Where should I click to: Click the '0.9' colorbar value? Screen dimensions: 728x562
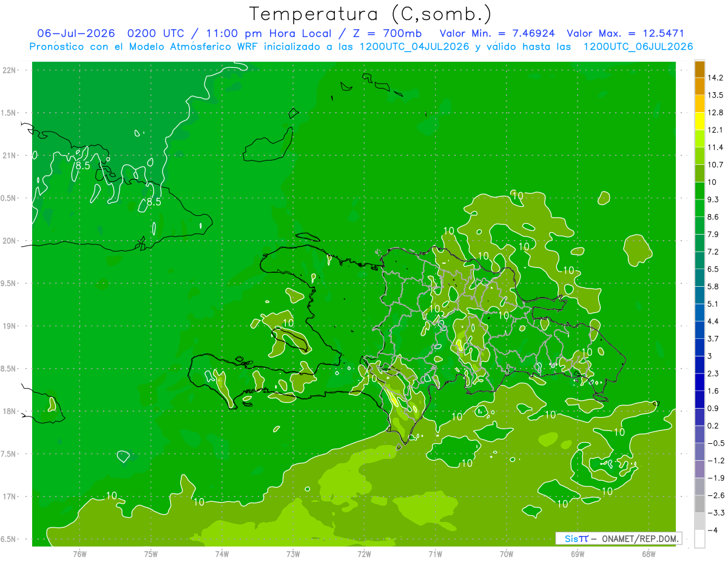[x=713, y=408]
